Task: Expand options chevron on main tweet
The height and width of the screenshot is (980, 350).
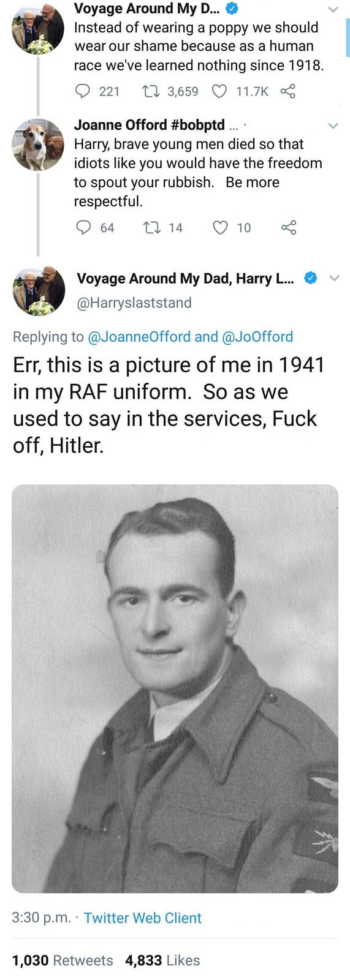Action: click(x=335, y=278)
